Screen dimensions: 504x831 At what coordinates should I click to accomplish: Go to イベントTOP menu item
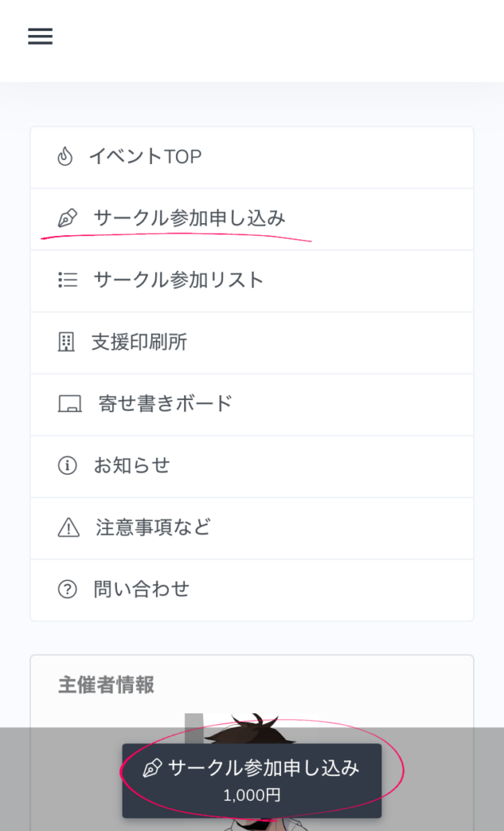[x=145, y=157]
